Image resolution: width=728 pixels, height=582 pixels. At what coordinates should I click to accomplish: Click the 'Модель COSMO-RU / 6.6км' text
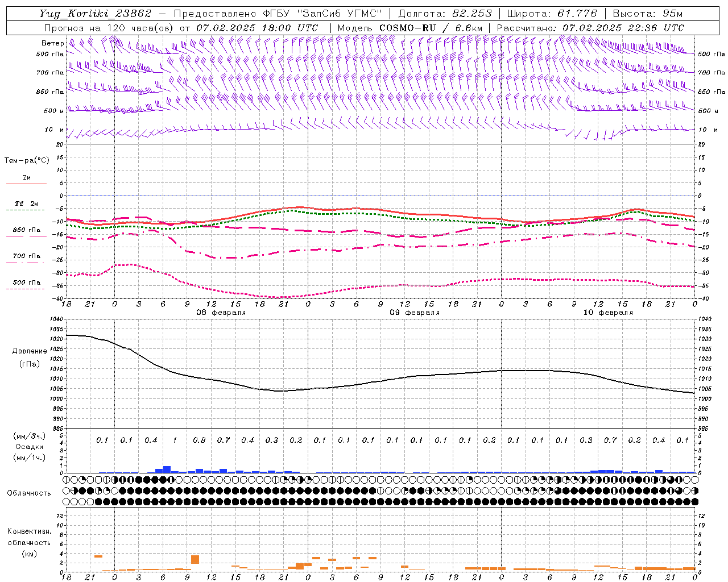(x=410, y=28)
